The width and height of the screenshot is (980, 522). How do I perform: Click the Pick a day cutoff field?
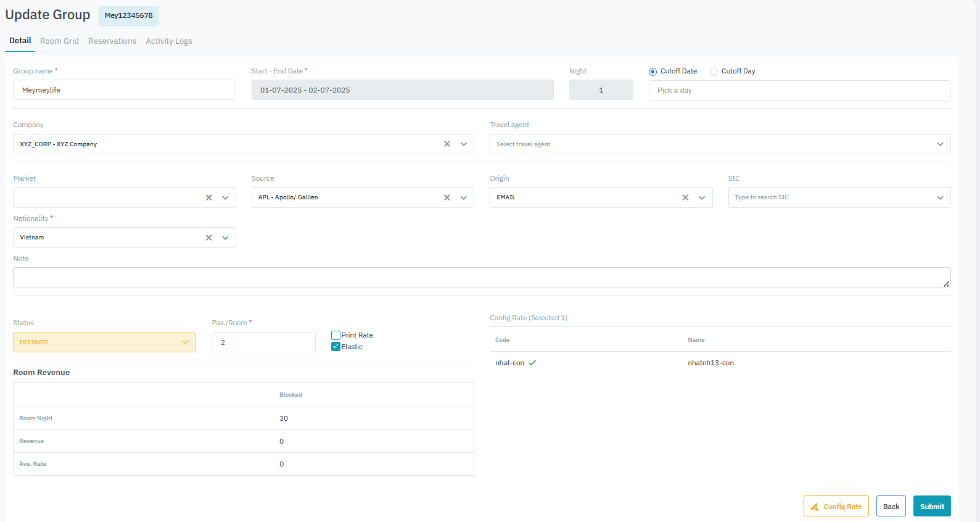click(x=799, y=91)
